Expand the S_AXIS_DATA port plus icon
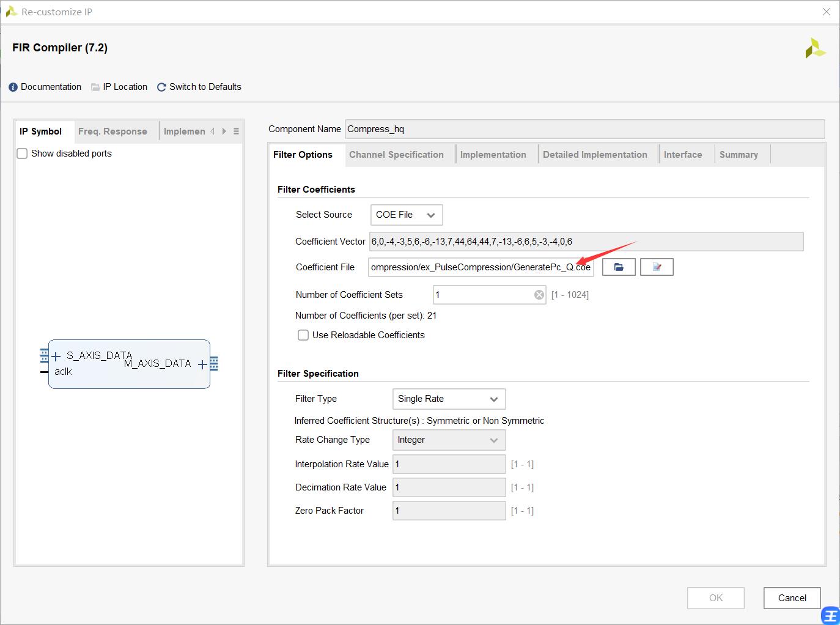This screenshot has width=840, height=625. pos(56,357)
